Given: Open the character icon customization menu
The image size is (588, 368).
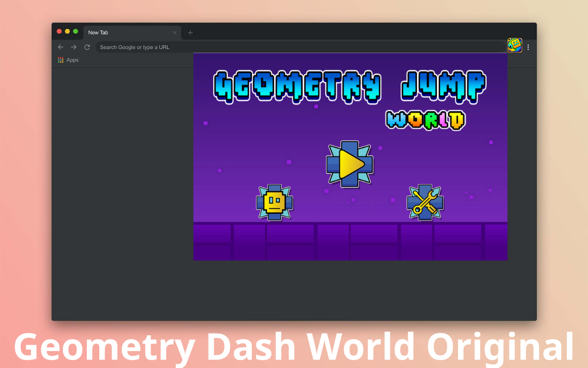Looking at the screenshot, I should (274, 201).
